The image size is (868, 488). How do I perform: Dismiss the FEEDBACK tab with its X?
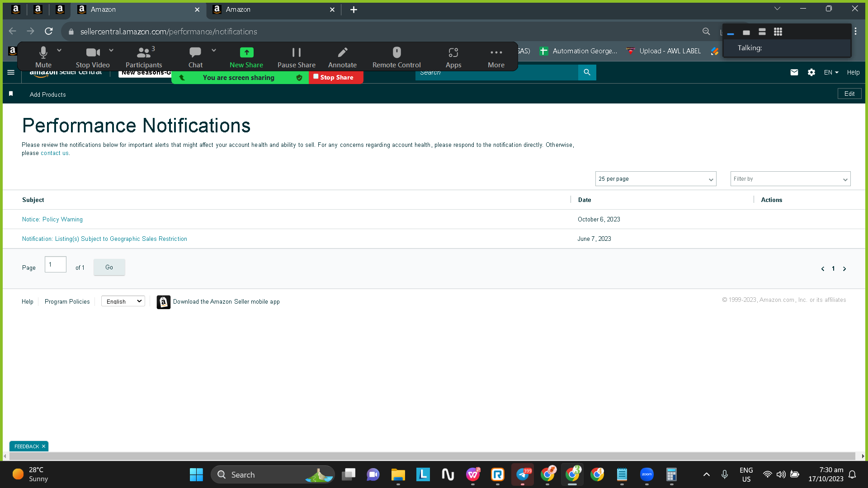[43, 446]
